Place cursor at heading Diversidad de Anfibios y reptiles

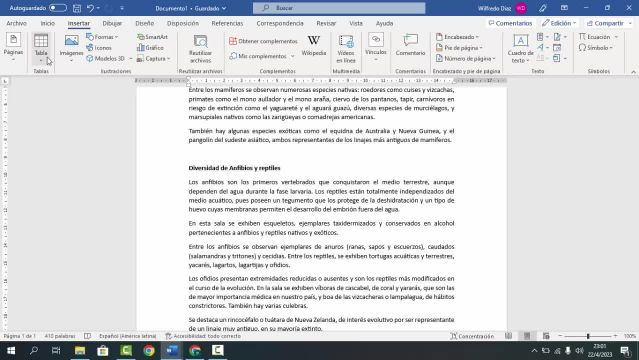[x=234, y=168]
